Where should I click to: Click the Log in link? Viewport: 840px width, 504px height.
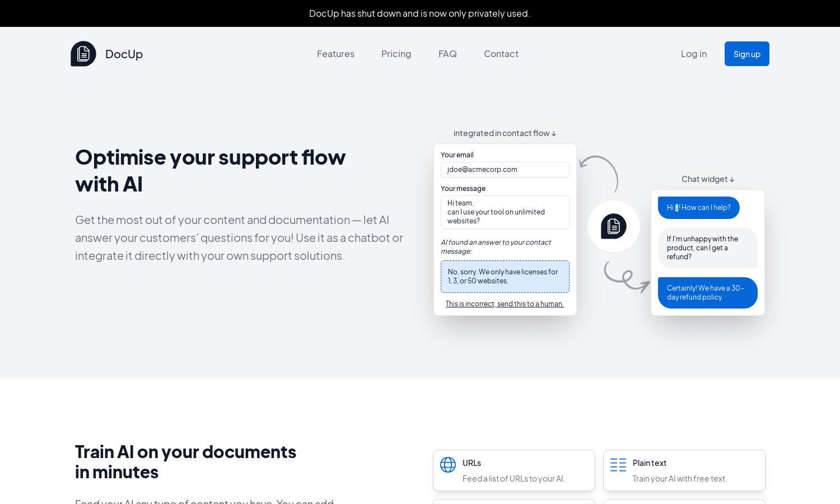tap(693, 54)
